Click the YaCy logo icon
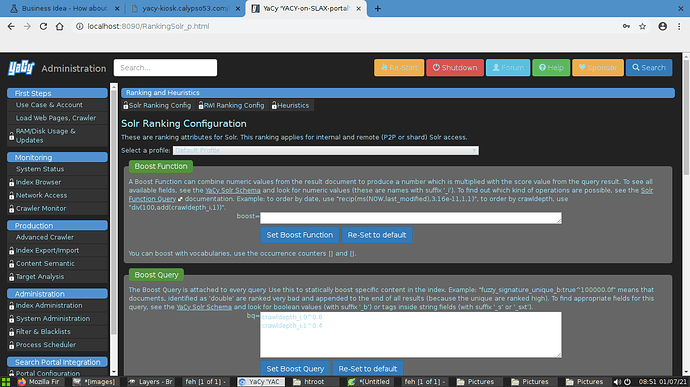690x387 pixels. (x=21, y=68)
